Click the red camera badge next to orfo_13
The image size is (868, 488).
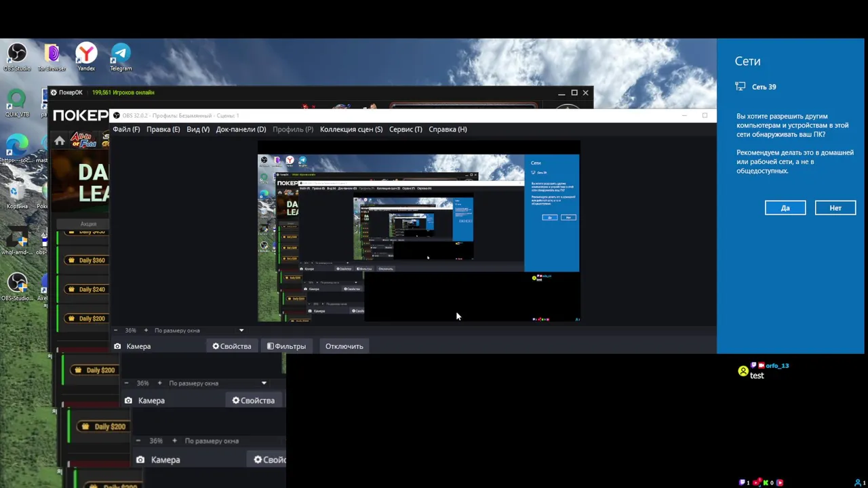(762, 365)
